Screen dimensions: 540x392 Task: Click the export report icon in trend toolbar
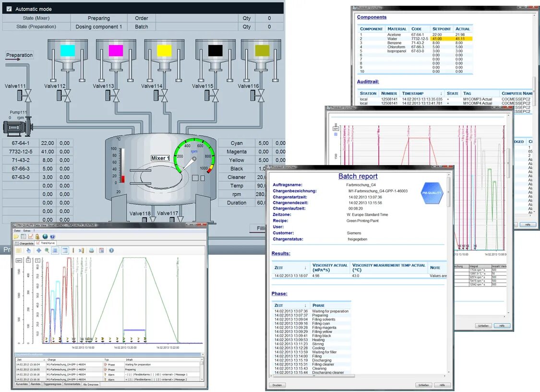(x=101, y=250)
